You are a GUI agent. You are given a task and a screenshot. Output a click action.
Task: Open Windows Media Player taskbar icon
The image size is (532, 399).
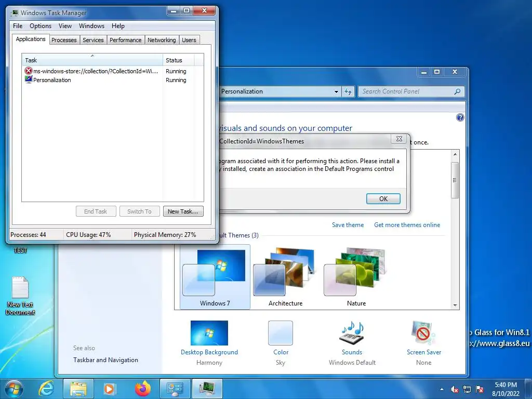[109, 389]
